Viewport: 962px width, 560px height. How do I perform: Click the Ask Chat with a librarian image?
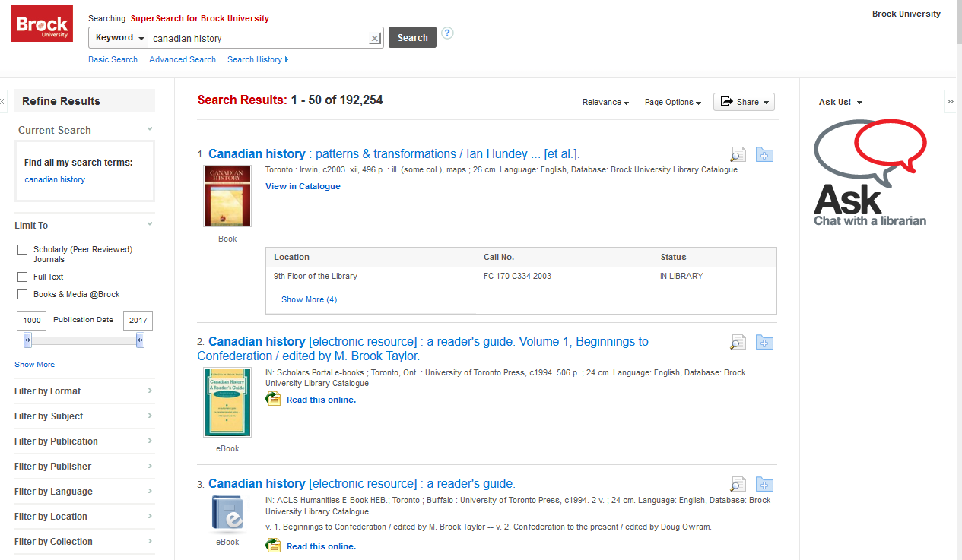(871, 172)
